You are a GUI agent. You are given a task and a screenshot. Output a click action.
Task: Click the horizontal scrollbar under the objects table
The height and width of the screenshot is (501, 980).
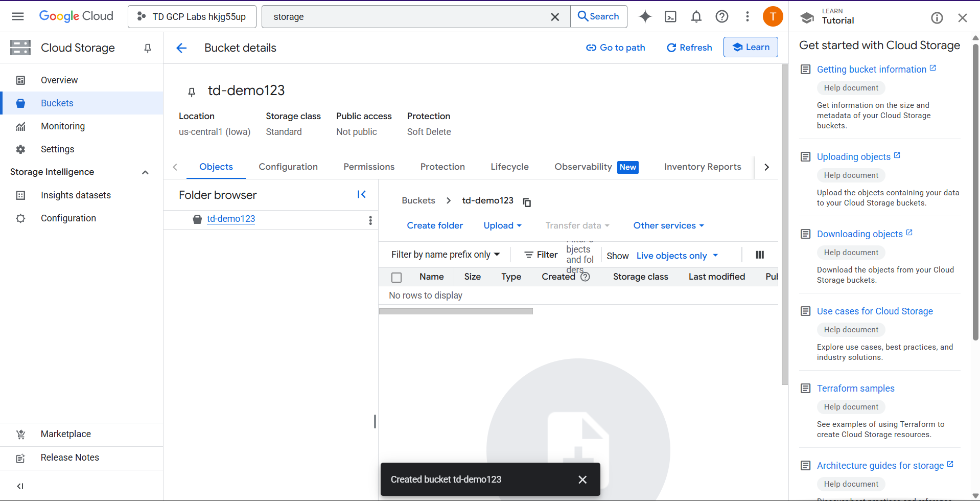pyautogui.click(x=456, y=311)
